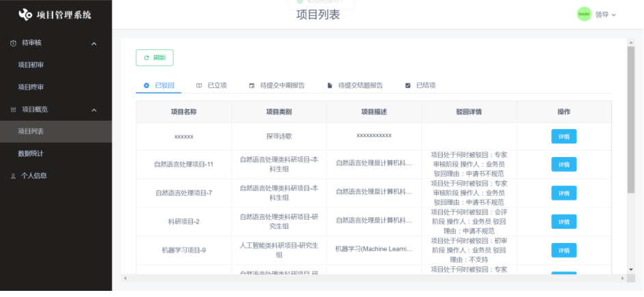Click the xxxxxx project name cell
Image resolution: width=644 pixels, height=297 pixels.
coord(184,137)
